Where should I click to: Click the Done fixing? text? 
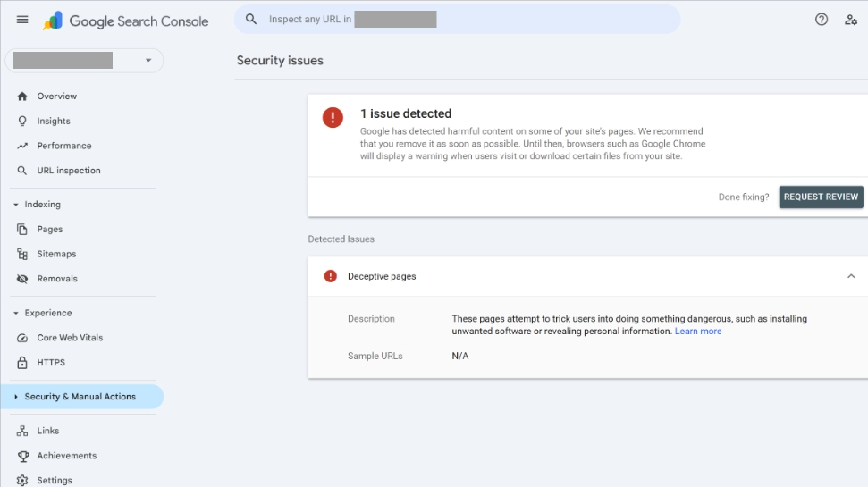(744, 197)
